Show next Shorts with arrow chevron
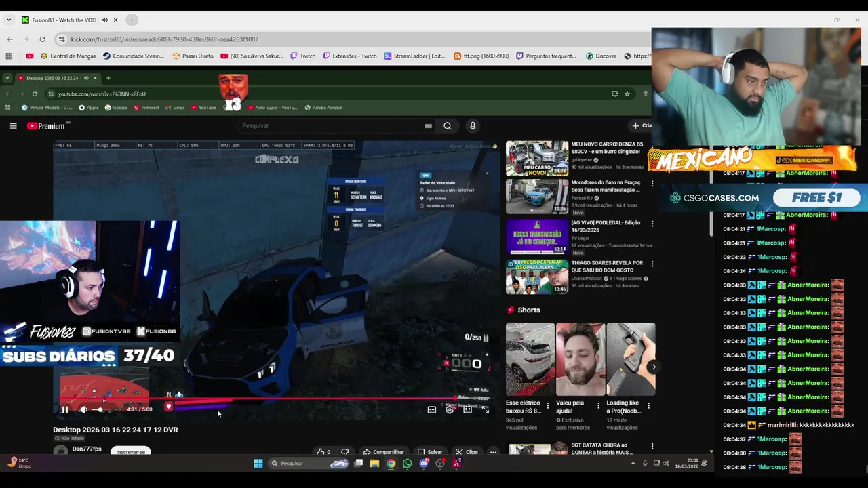This screenshot has height=488, width=868. (654, 367)
